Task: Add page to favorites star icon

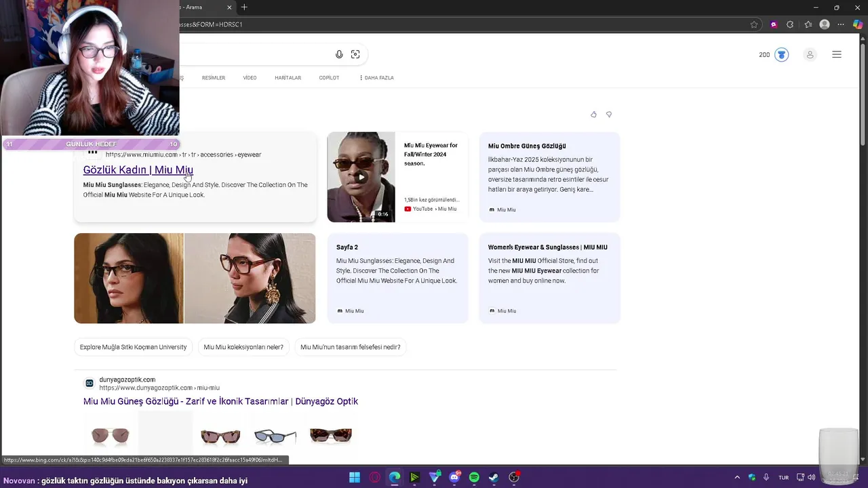Action: tap(754, 24)
